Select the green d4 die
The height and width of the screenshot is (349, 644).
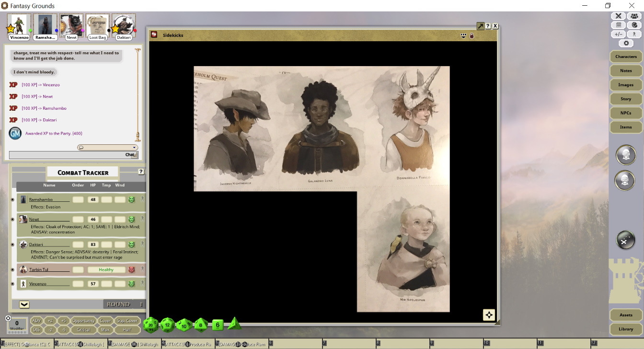click(234, 323)
